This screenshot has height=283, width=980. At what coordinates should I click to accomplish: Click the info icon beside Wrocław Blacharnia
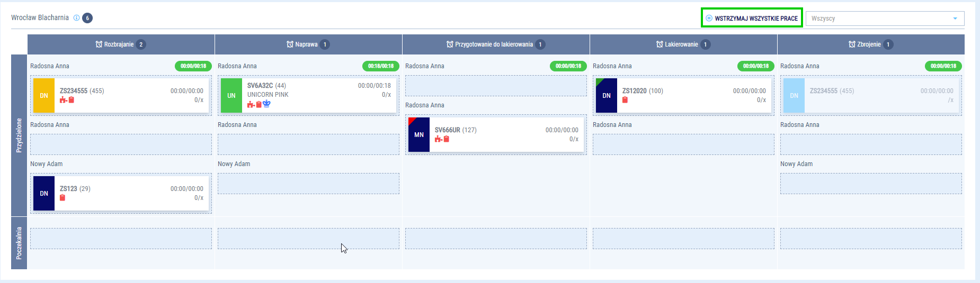click(76, 18)
